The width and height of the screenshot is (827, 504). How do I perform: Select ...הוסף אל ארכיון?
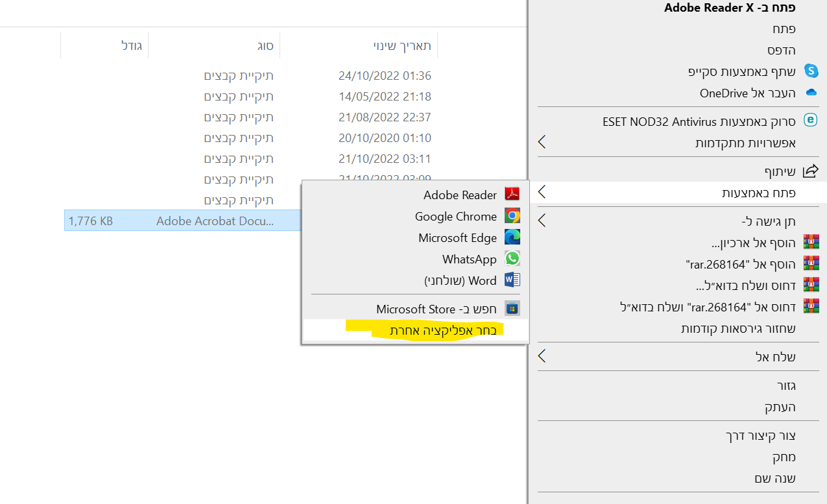click(x=753, y=243)
